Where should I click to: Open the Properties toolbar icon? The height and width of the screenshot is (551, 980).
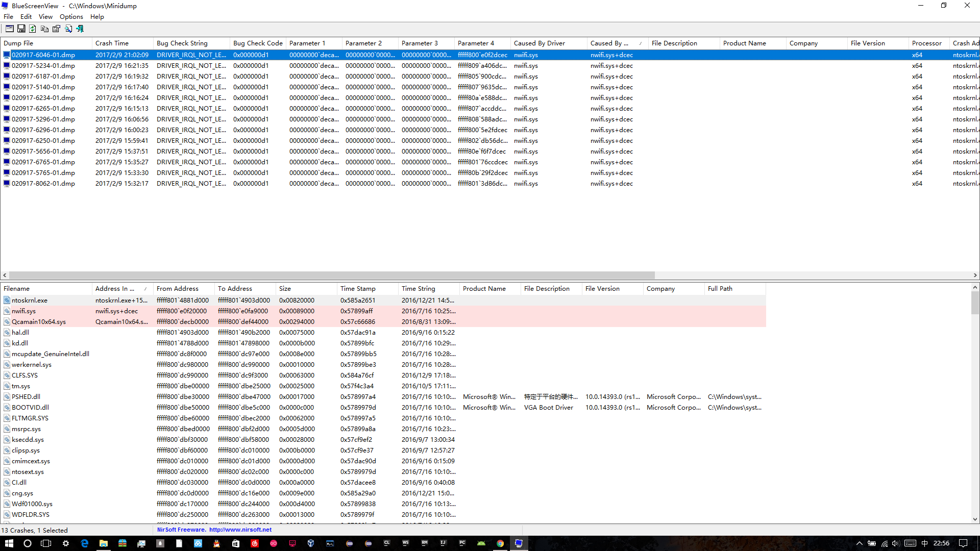click(x=57, y=29)
